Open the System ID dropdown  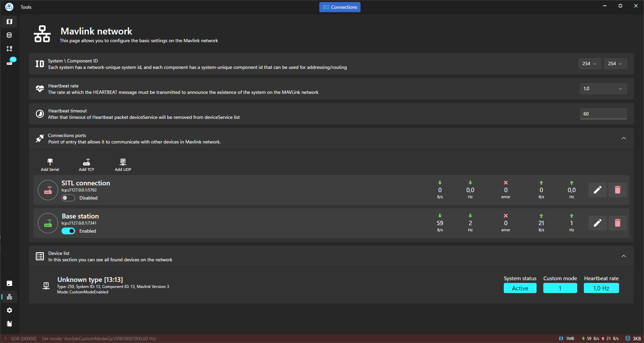[590, 63]
